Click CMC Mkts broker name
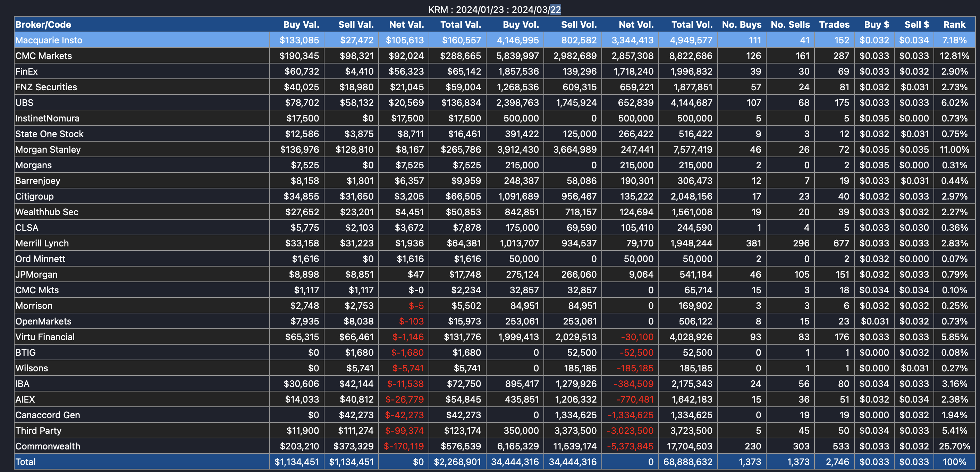 point(37,290)
